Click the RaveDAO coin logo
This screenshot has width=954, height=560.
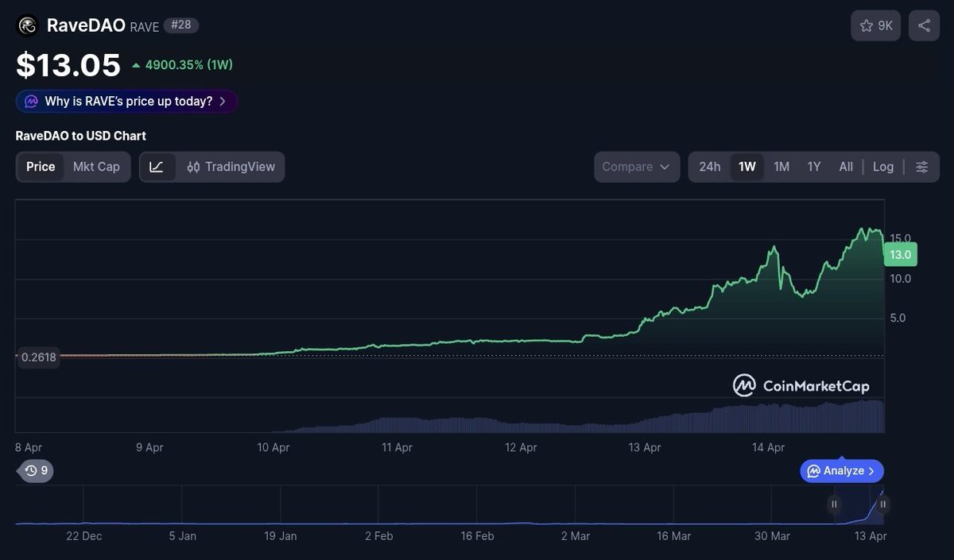(28, 25)
